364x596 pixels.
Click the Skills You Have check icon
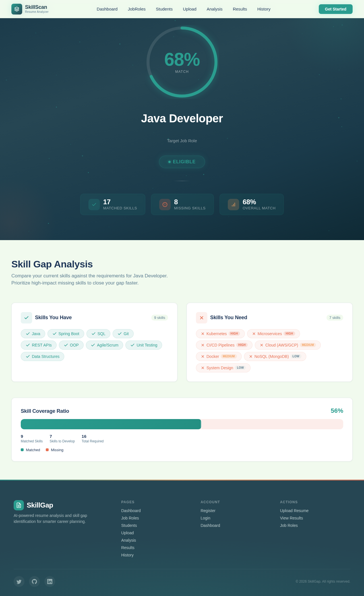click(26, 318)
